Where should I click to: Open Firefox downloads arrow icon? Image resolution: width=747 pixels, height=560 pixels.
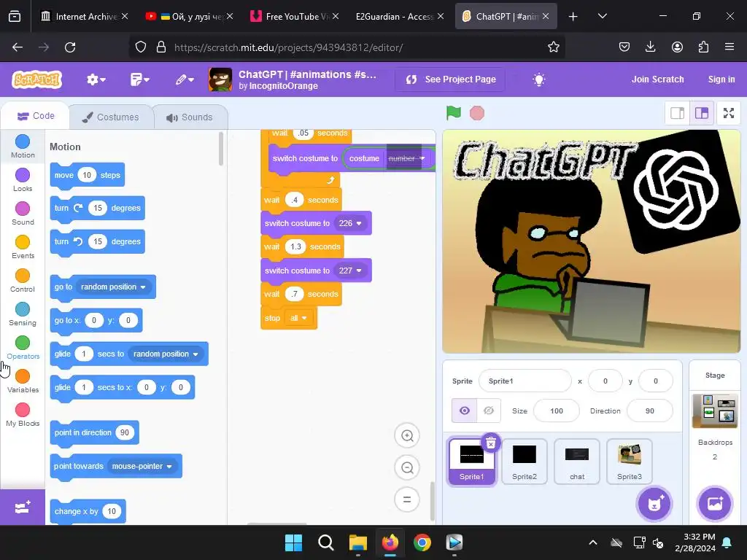tap(650, 47)
